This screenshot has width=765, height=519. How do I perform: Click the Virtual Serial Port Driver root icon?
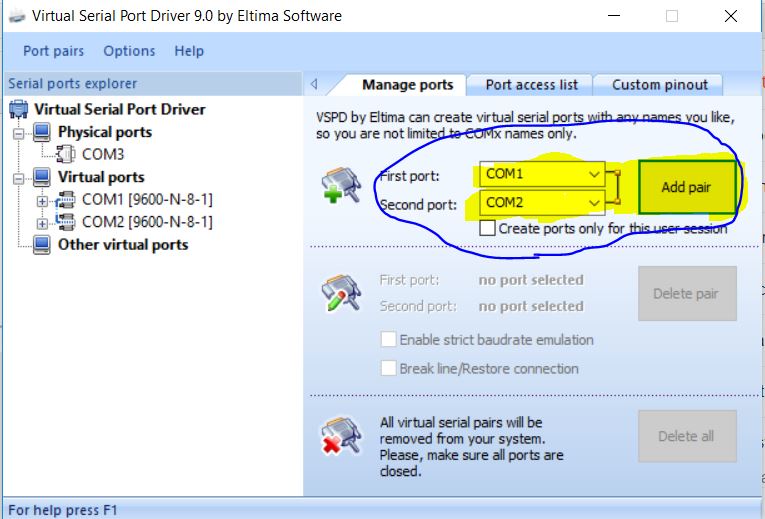coord(19,109)
